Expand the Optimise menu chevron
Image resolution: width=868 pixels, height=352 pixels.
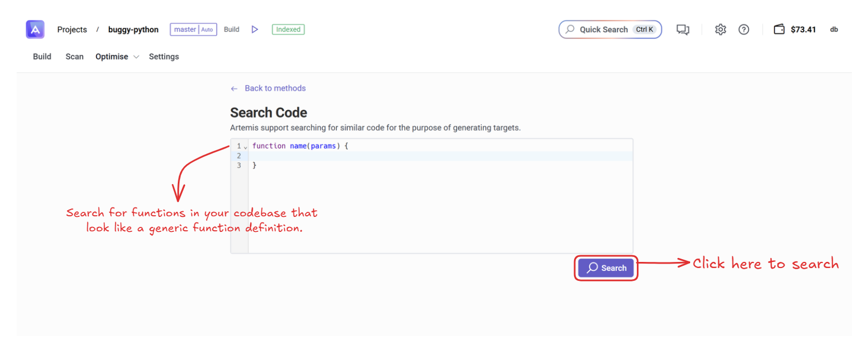(136, 57)
